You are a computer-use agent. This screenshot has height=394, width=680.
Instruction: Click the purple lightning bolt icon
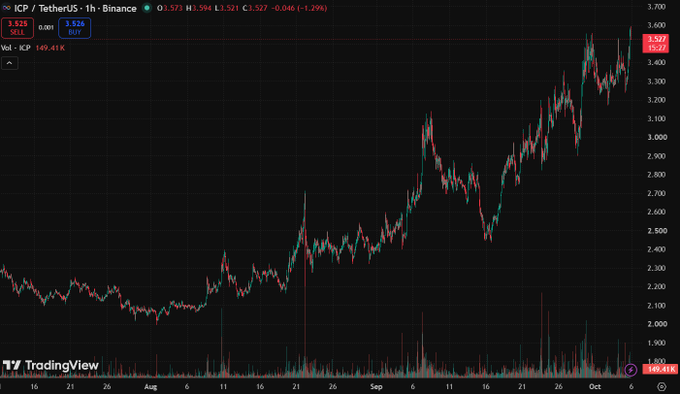click(631, 370)
